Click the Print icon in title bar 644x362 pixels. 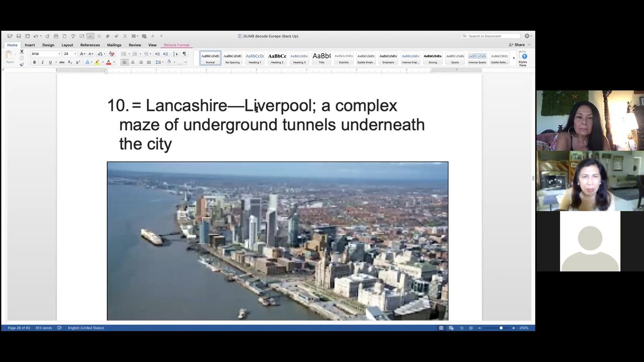click(56, 36)
